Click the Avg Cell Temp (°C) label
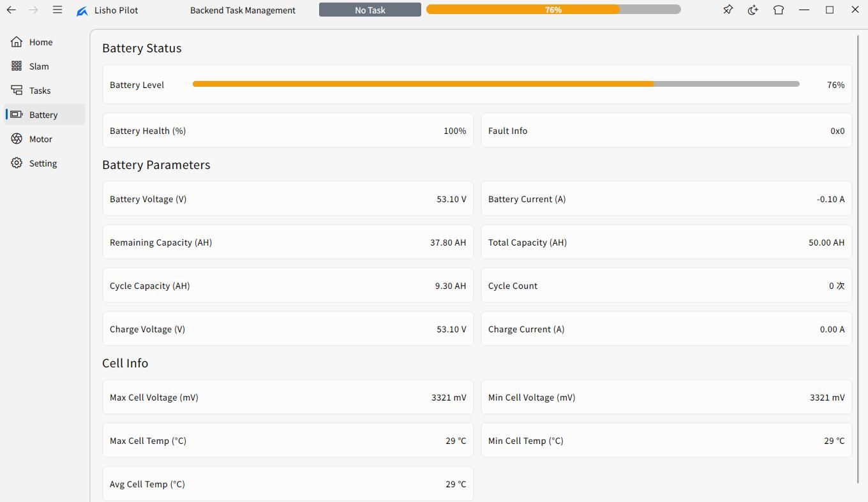This screenshot has height=502, width=868. click(147, 484)
